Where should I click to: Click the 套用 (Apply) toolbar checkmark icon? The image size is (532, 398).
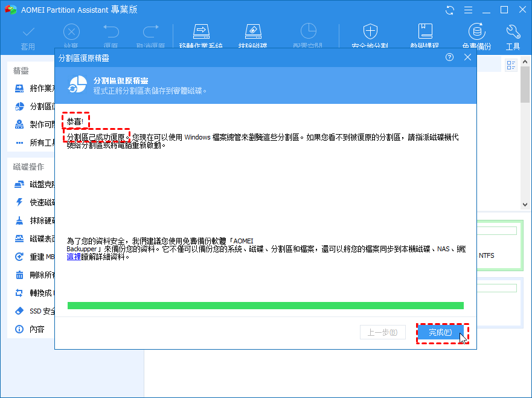click(28, 32)
